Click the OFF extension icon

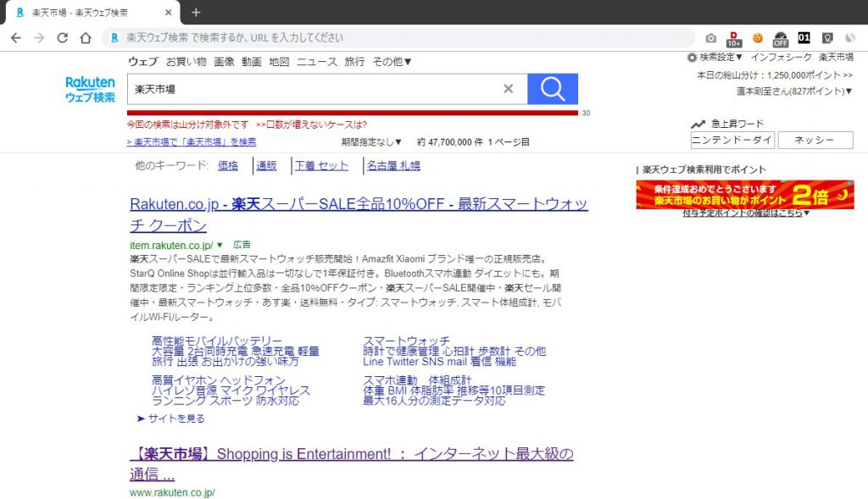pos(781,39)
